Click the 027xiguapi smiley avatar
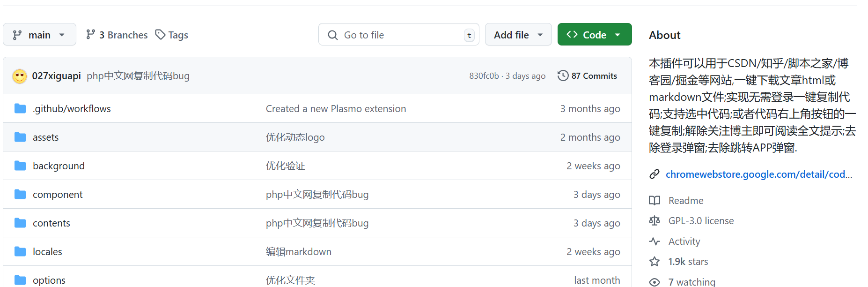Screen dimensions: 868x287 point(20,76)
